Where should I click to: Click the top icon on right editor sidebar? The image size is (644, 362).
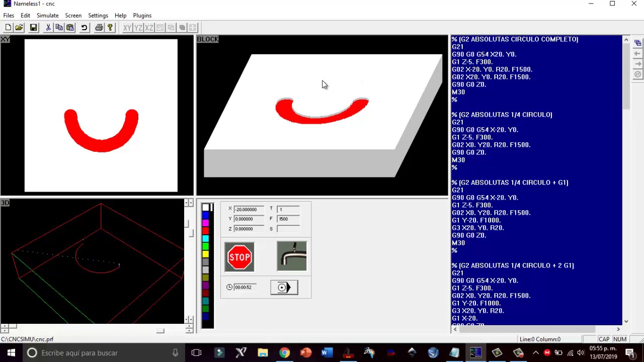coord(638,43)
